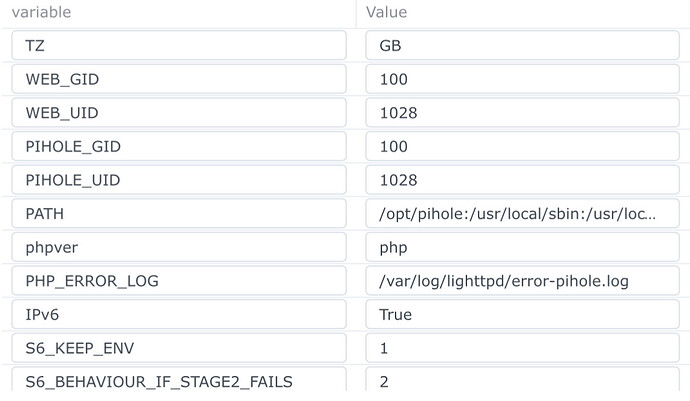690x401 pixels.
Task: Edit the IPv6 value True
Action: pos(522,314)
